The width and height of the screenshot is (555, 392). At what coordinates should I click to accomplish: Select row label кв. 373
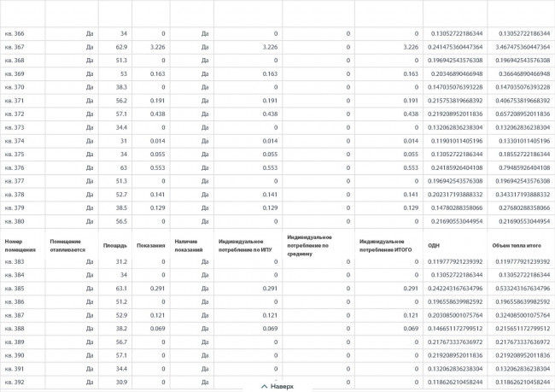(x=15, y=127)
